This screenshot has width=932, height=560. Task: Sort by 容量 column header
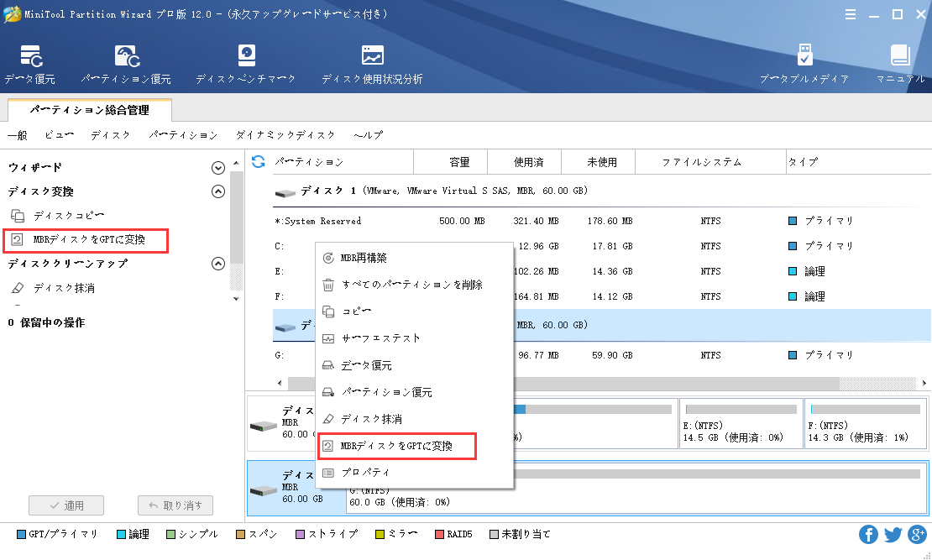pyautogui.click(x=451, y=162)
